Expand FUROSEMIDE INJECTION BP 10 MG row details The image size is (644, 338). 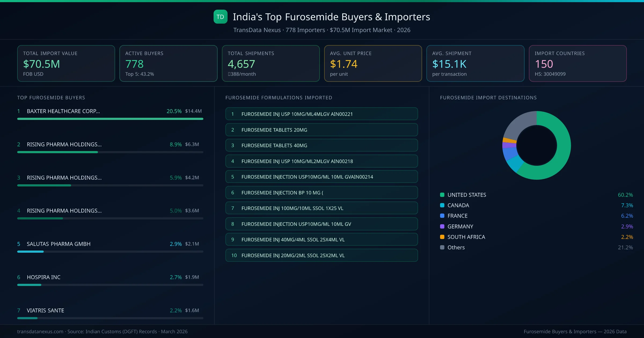pos(321,192)
